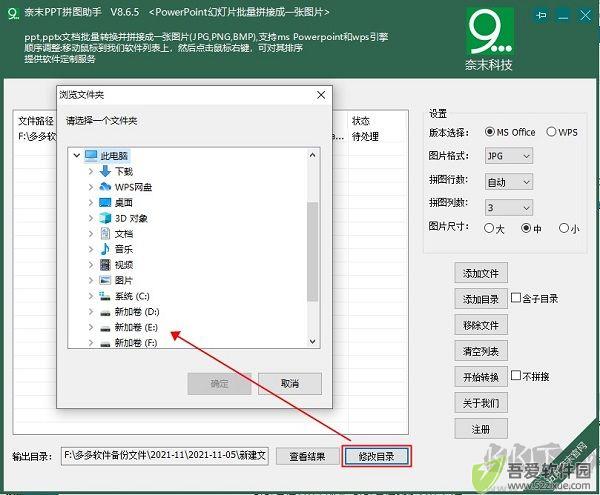Viewport: 600px width, 495px height.
Task: Expand the 视频 folder node
Action: pyautogui.click(x=91, y=265)
